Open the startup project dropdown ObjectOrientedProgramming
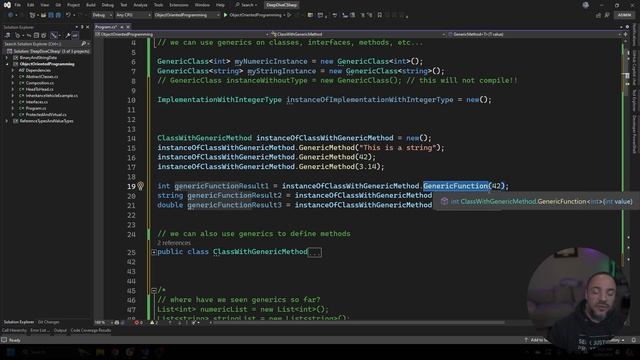 coord(187,15)
